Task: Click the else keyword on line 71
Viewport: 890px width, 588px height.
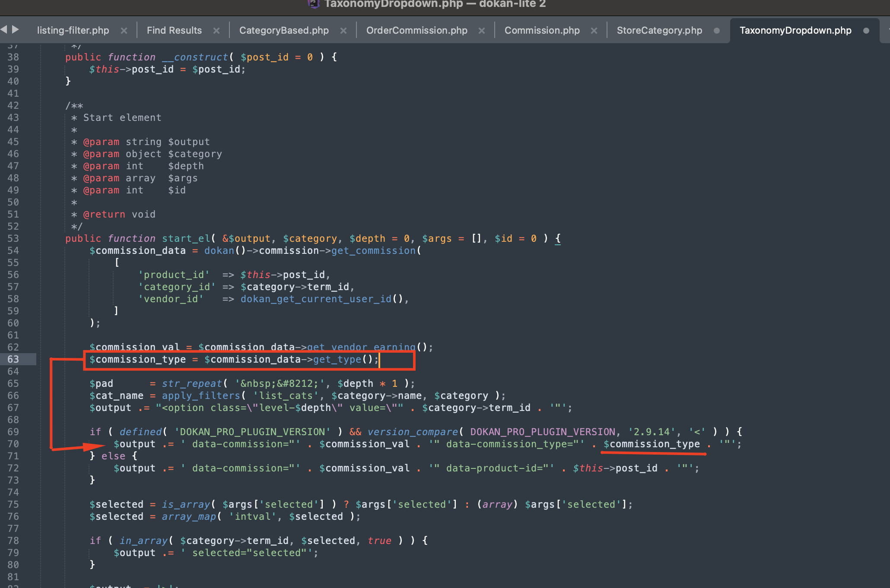Action: (113, 456)
